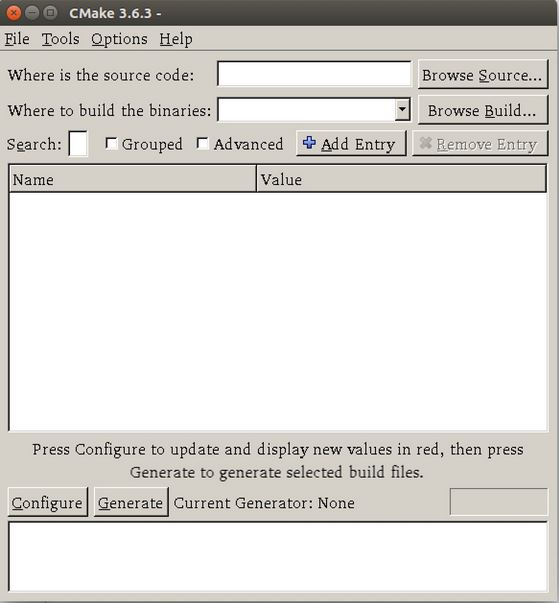Close the CMake window with red button
The image size is (559, 603).
coord(14,13)
